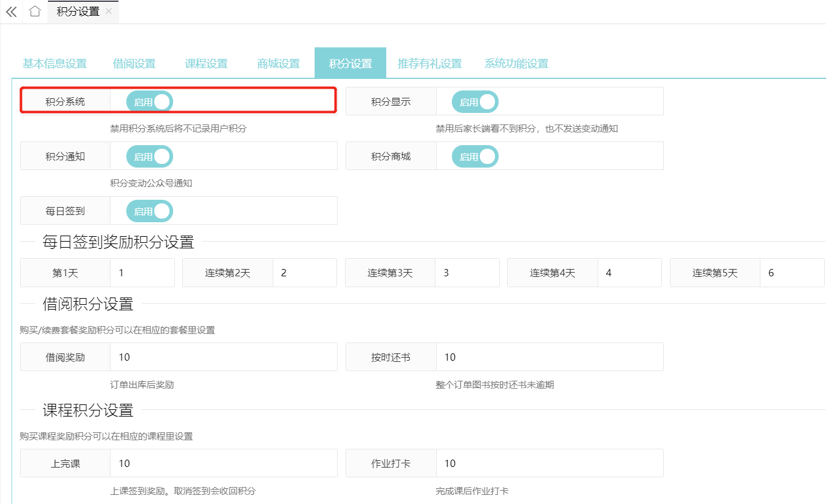Edit the 第1天 sign-in points field
The height and width of the screenshot is (504, 826).
point(142,273)
